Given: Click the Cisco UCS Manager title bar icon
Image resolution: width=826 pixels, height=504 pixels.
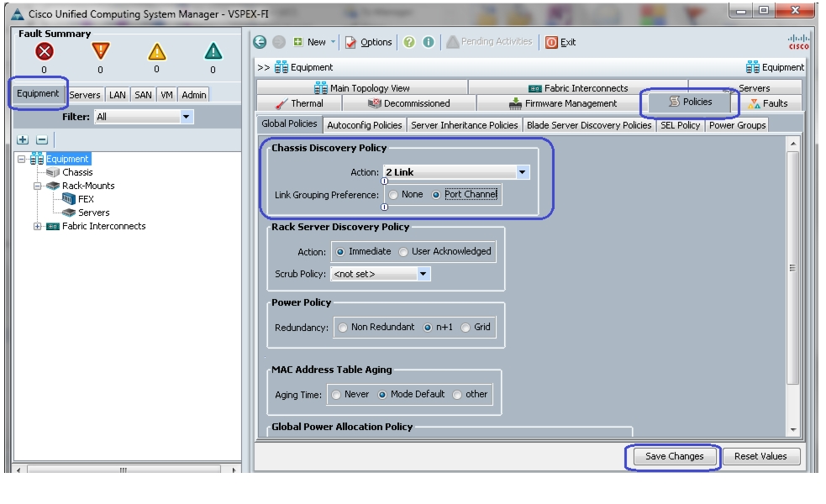Looking at the screenshot, I should pos(18,13).
